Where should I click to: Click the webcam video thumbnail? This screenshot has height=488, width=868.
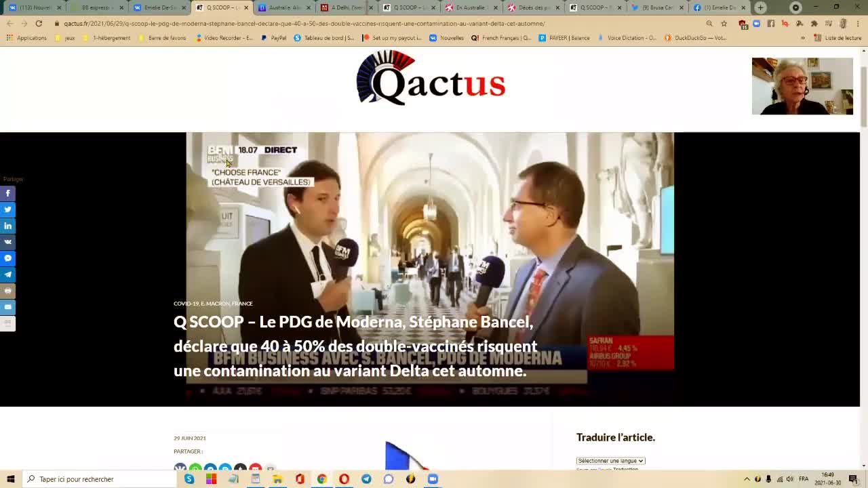coord(802,86)
